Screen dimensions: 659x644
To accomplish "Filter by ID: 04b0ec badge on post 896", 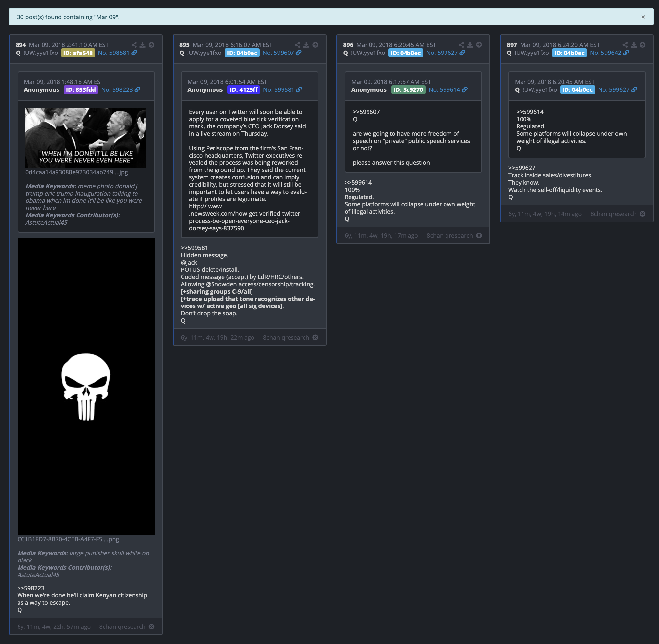I will (406, 53).
